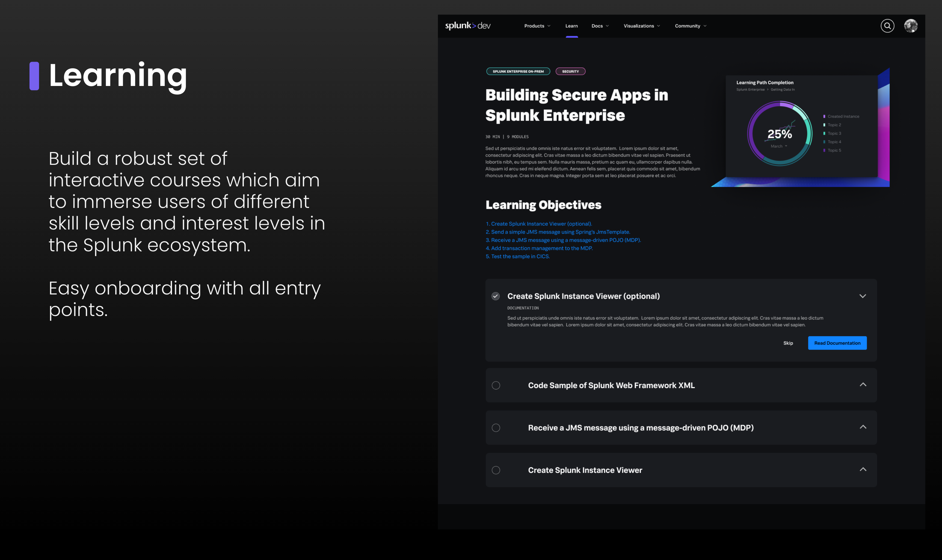Click the DOCUMENTATION label in first module

pyautogui.click(x=523, y=308)
